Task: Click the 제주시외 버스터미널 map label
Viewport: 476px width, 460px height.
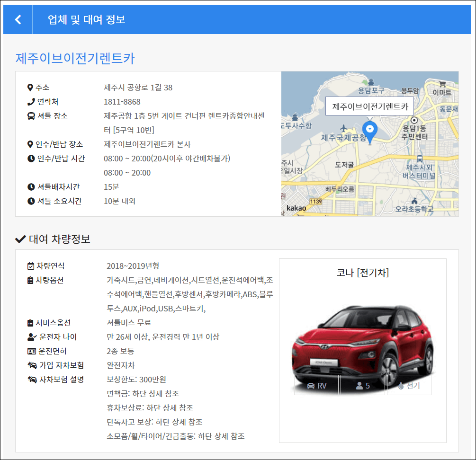Action: click(x=419, y=171)
